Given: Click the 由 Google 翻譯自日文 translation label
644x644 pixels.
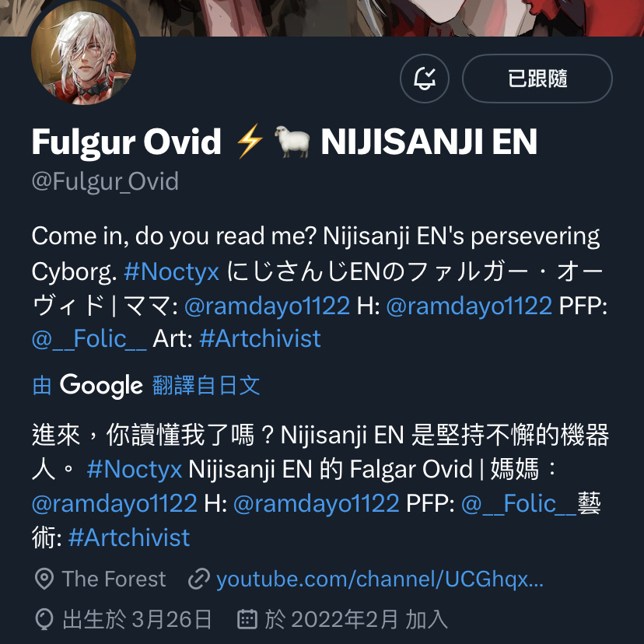Looking at the screenshot, I should (x=145, y=385).
